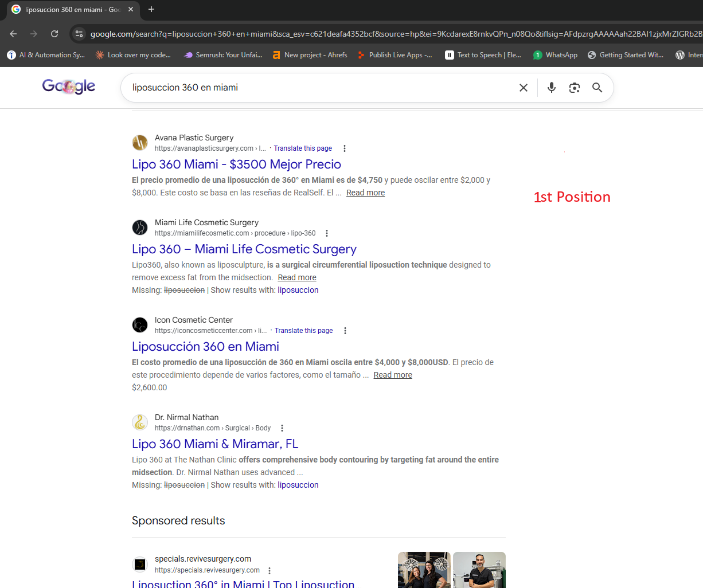Click Dr. Nirmal Nathan site name
703x588 pixels.
[x=186, y=417]
